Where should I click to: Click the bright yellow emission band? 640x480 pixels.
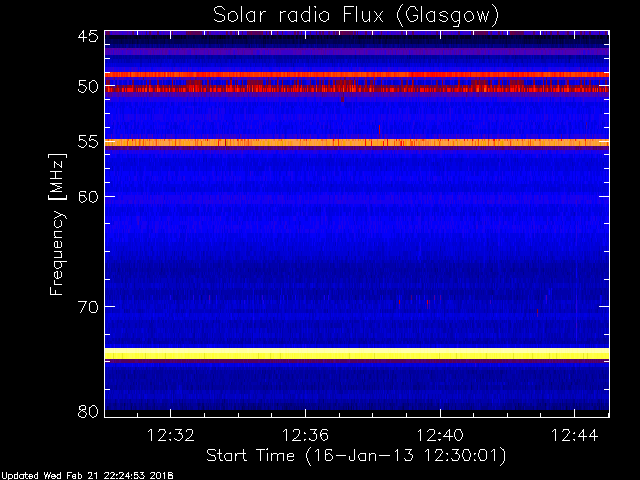click(x=357, y=353)
